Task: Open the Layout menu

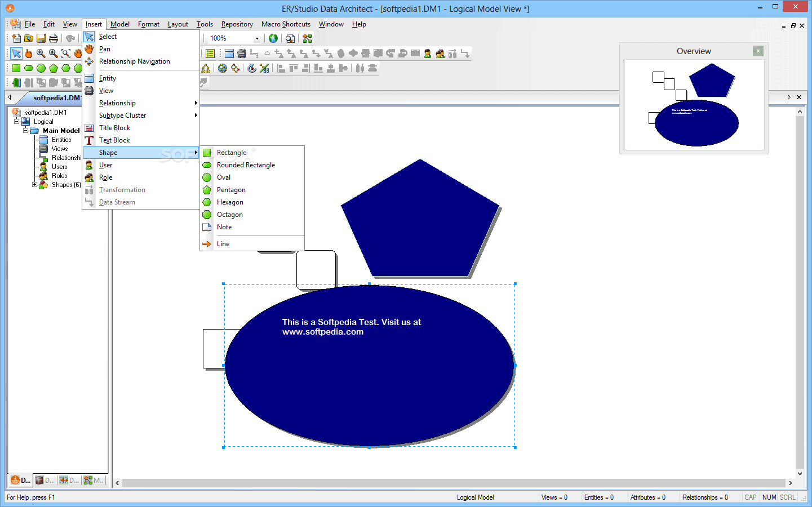Action: 178,24
